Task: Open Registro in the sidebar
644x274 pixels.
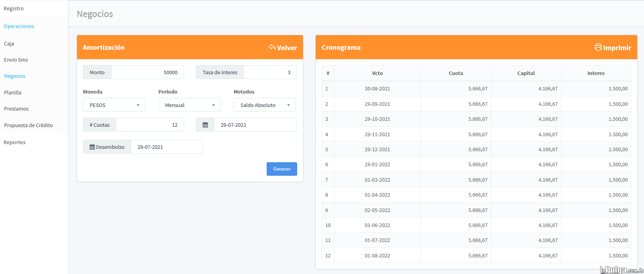Action: tap(13, 8)
